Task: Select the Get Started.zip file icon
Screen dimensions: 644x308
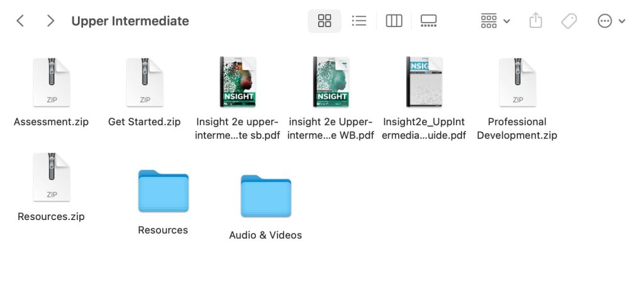Action: tap(145, 82)
